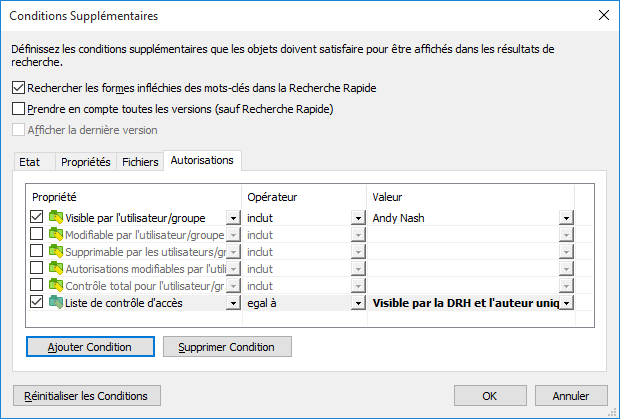
Task: Open value dropdown for Visible par la DRH
Action: [x=565, y=302]
